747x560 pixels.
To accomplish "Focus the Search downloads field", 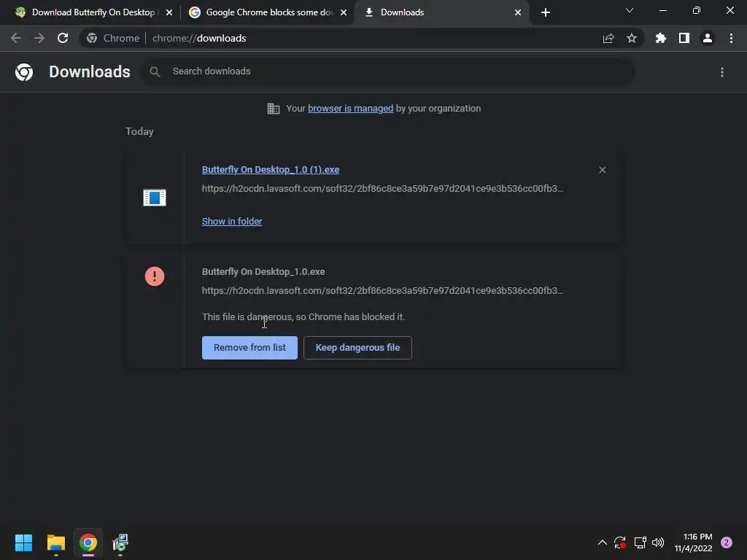I will tap(387, 71).
